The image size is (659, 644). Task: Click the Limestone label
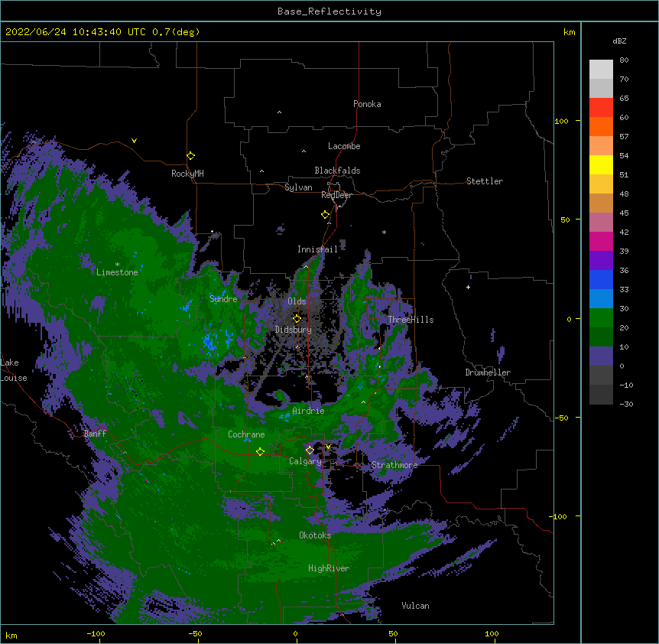[117, 272]
